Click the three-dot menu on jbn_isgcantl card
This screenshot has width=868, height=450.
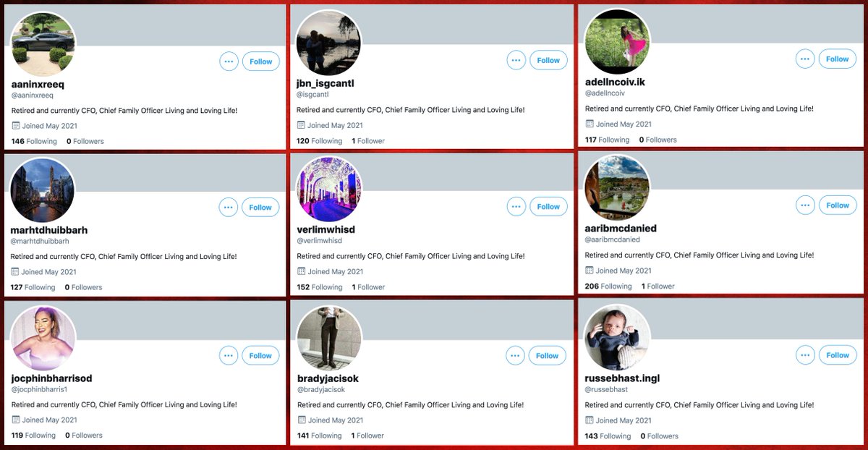pyautogui.click(x=516, y=60)
